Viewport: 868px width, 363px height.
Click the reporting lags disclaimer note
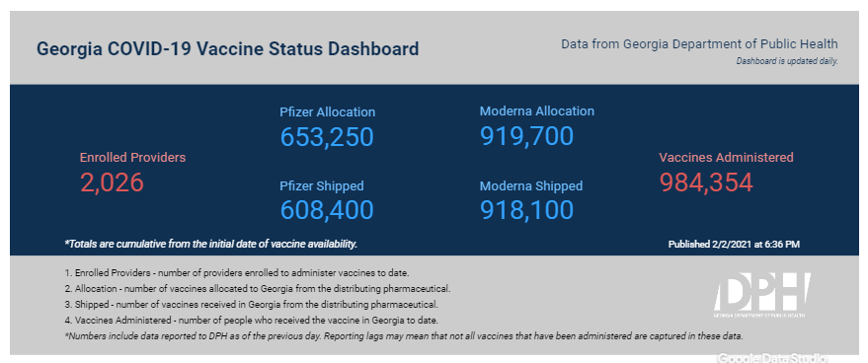[x=404, y=336]
